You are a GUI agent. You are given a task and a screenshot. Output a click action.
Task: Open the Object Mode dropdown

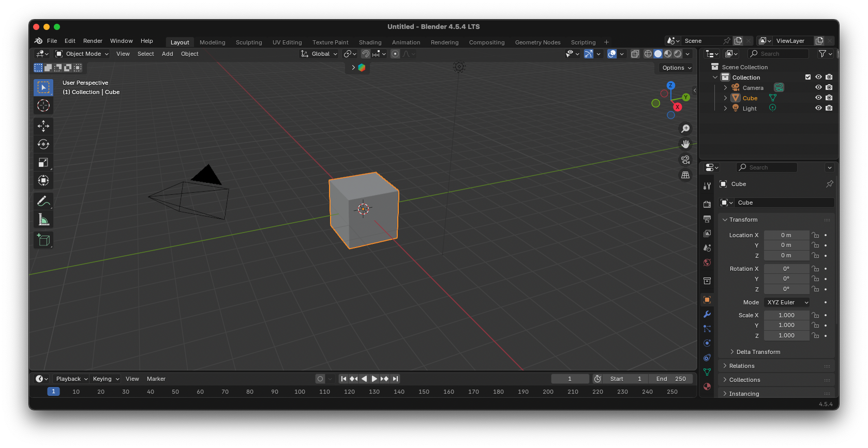point(82,54)
